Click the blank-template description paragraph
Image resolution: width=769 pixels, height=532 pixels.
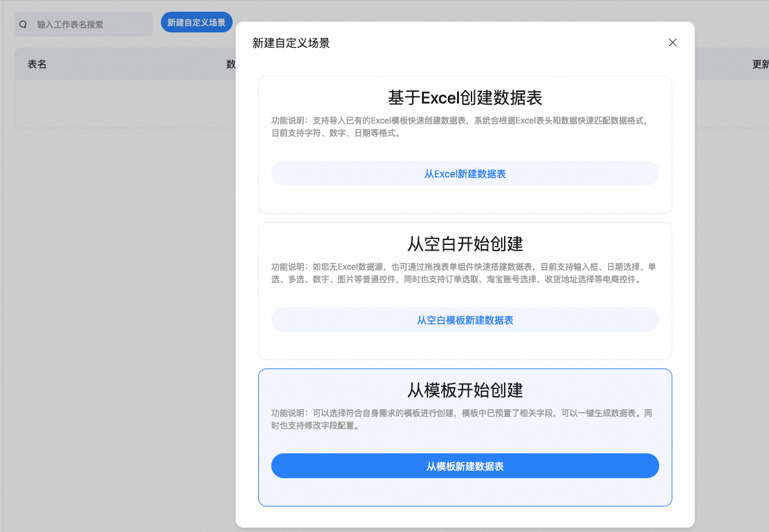point(459,273)
